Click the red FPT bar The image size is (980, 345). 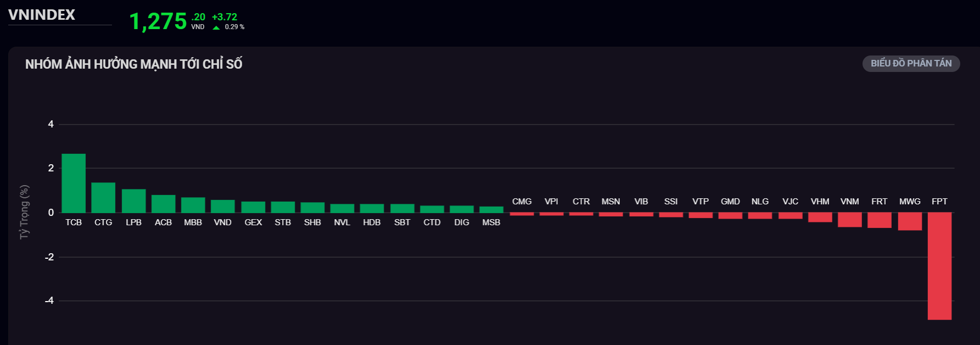[x=939, y=266]
